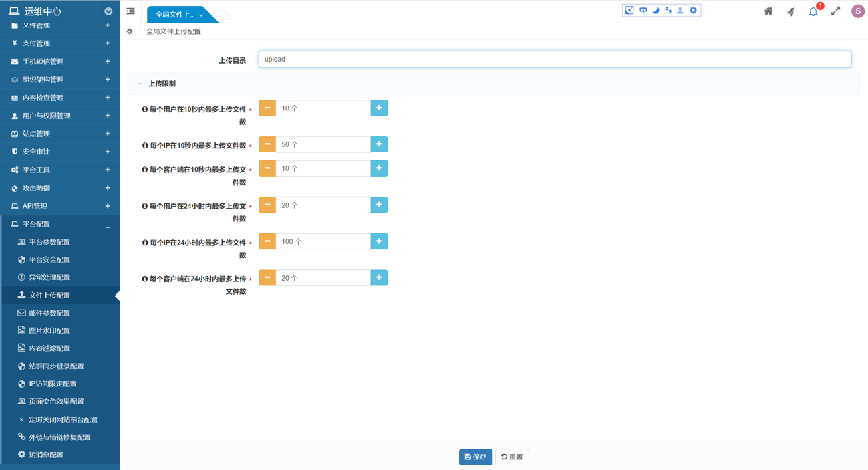868x470 pixels.
Task: Increase per-user 10-second upload file limit
Action: pos(379,108)
